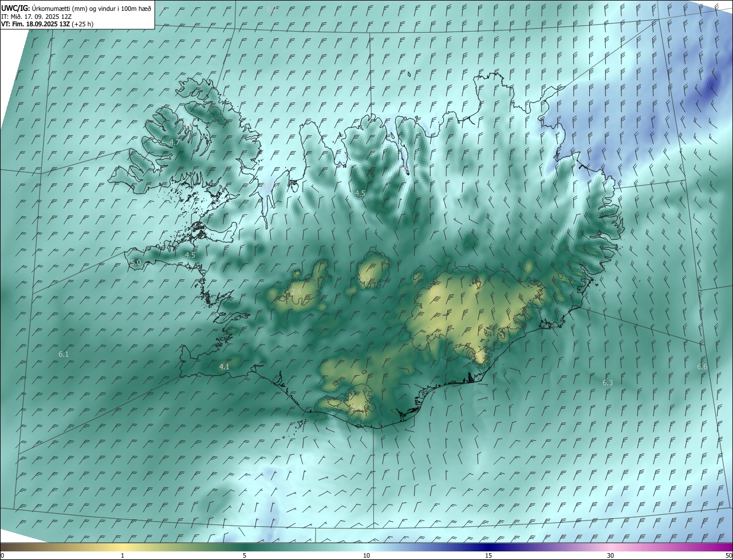
Task: Click the '0' tick on the color scale
Action: tap(2, 555)
